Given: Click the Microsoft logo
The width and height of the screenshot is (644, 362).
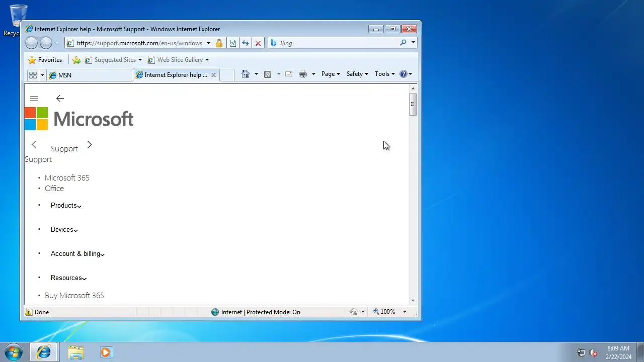Looking at the screenshot, I should [x=79, y=119].
